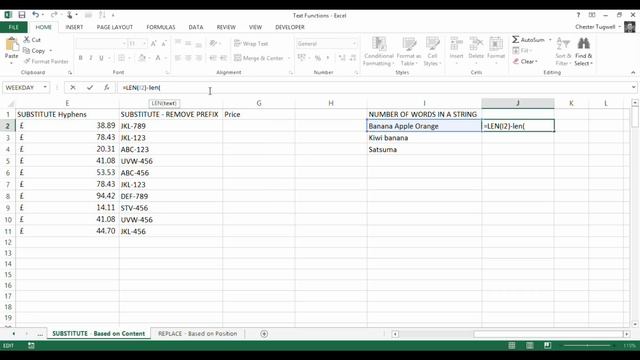The height and width of the screenshot is (360, 640).
Task: Toggle Underline formatting
Action: tap(101, 58)
